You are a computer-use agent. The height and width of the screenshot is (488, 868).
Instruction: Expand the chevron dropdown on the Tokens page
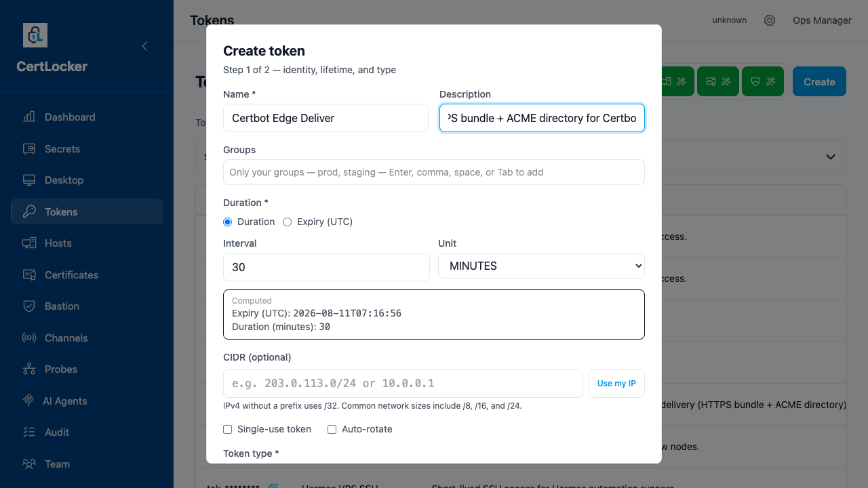[830, 157]
